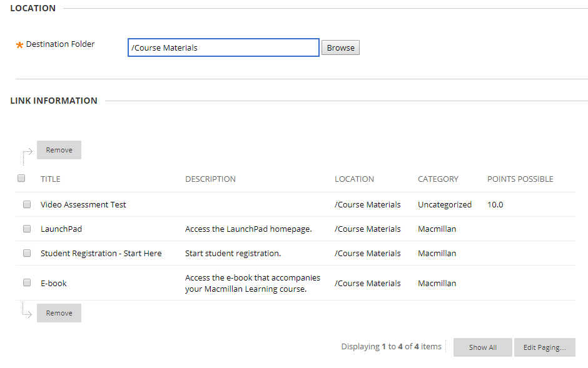Click the CATEGORY column header
Viewport: 588px width, 368px height.
click(438, 179)
